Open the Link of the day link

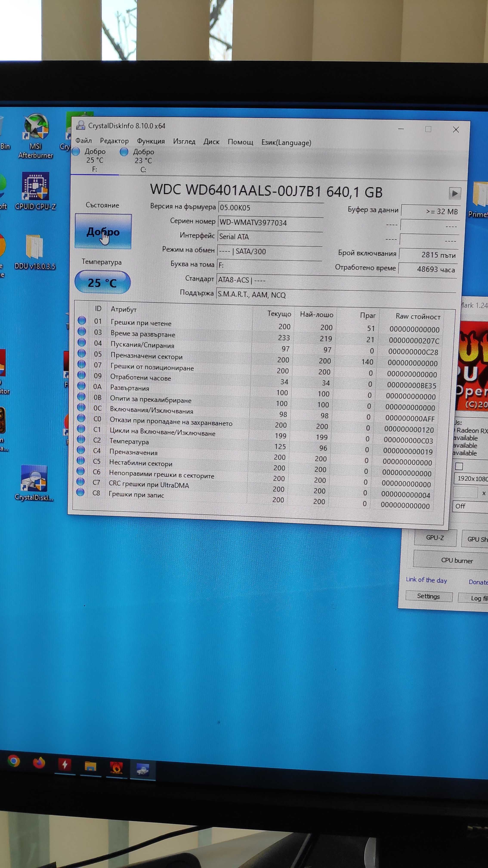[x=426, y=580]
